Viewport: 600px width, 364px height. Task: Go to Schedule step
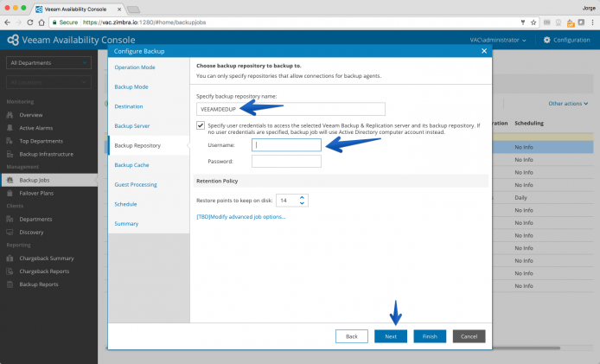tap(125, 204)
